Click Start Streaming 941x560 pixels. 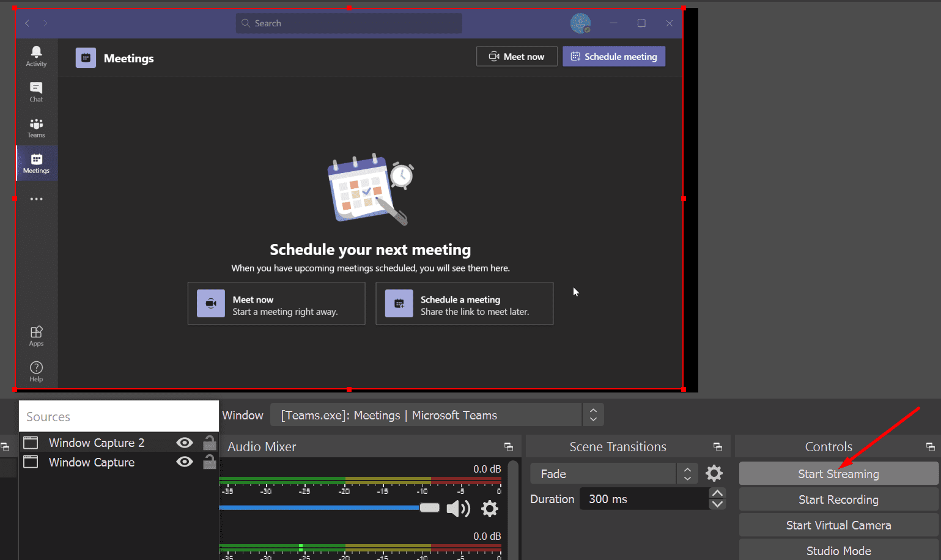[x=838, y=474]
